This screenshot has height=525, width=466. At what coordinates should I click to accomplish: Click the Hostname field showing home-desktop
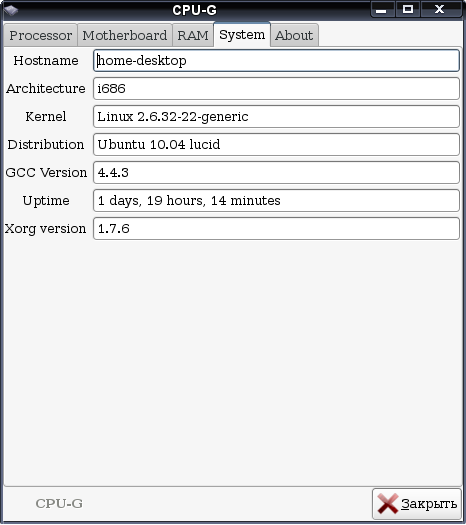pos(276,61)
